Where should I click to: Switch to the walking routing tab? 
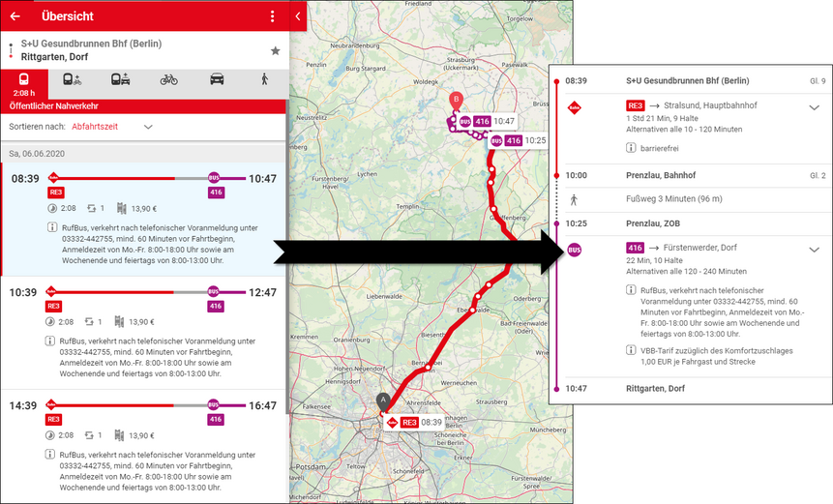[x=264, y=79]
